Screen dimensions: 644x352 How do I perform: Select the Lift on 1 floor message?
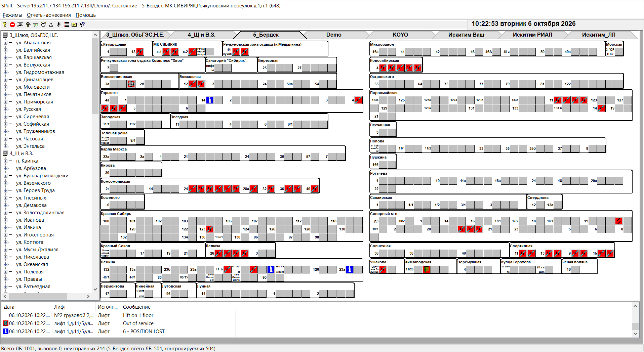[x=138, y=315]
